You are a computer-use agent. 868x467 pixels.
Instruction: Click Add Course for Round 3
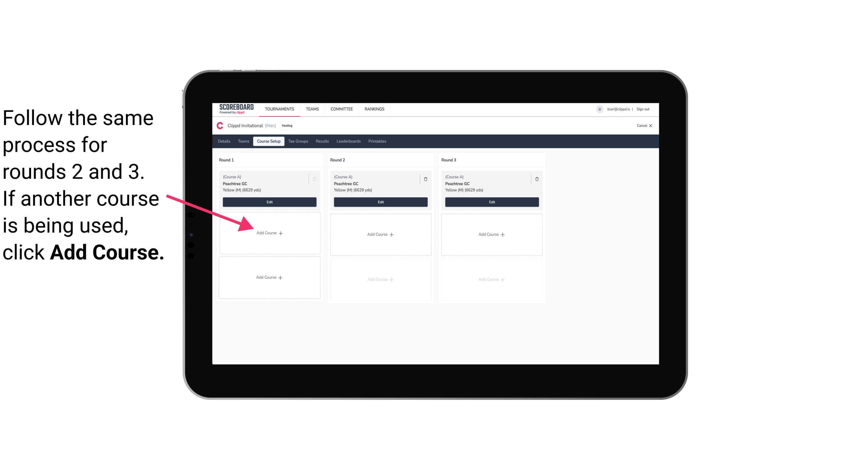[x=491, y=234]
